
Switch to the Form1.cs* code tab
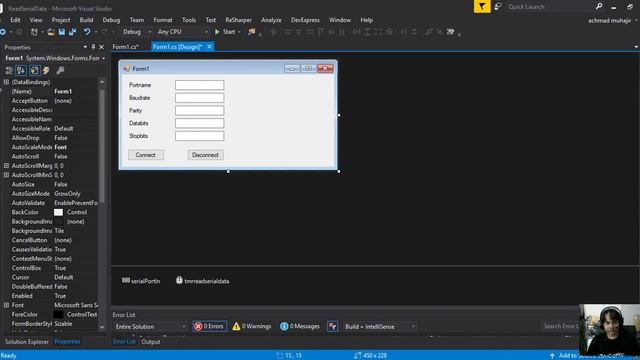[x=125, y=47]
